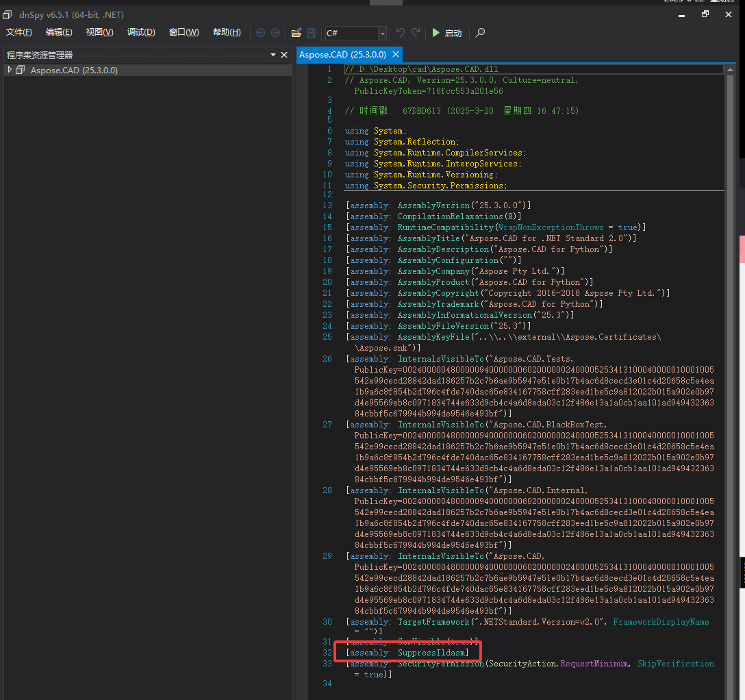Click the "Copyright 2016-2018 Aspose Pty Ltd." string
745x700 pixels.
(572, 292)
